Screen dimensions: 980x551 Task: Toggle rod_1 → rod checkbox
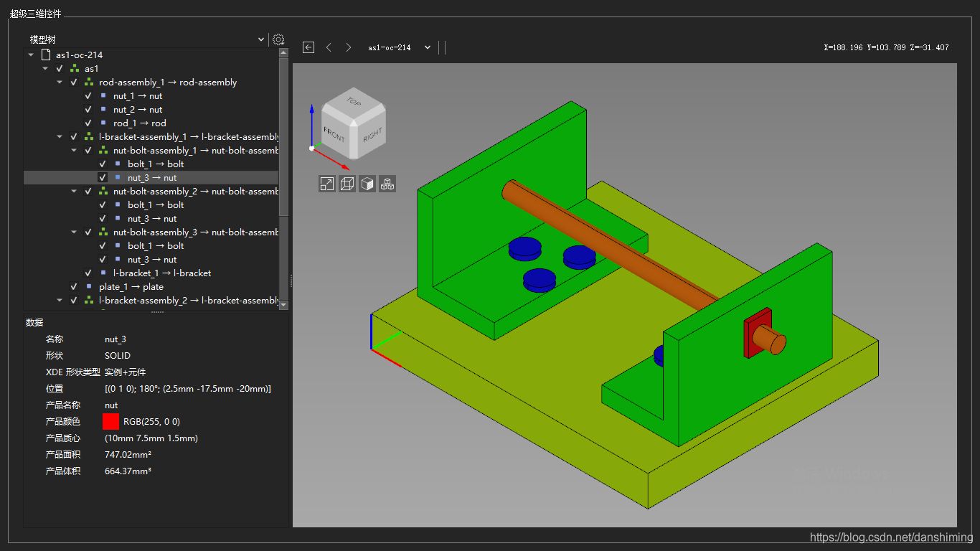[88, 123]
